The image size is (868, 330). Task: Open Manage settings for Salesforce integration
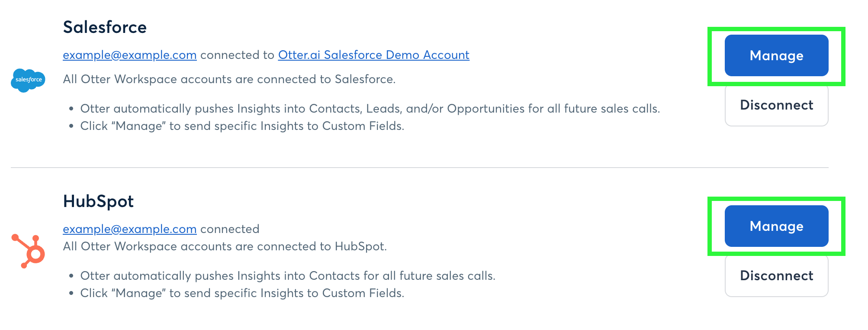[x=776, y=55]
